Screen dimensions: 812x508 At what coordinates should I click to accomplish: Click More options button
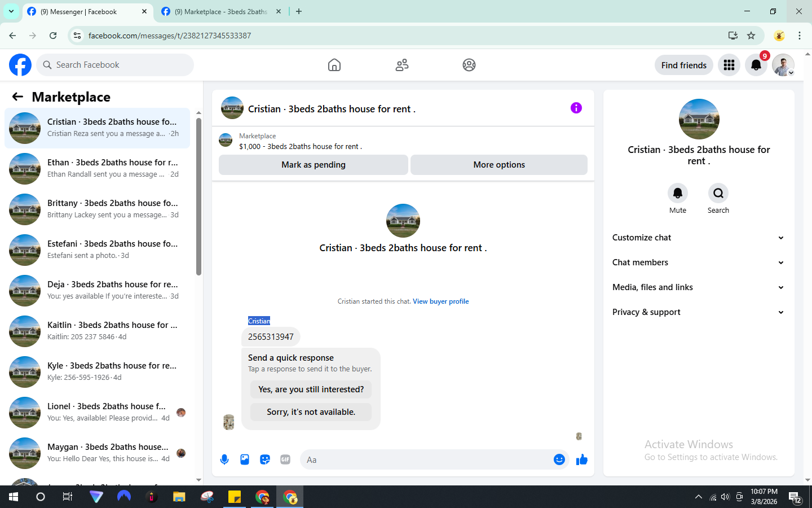pyautogui.click(x=499, y=165)
